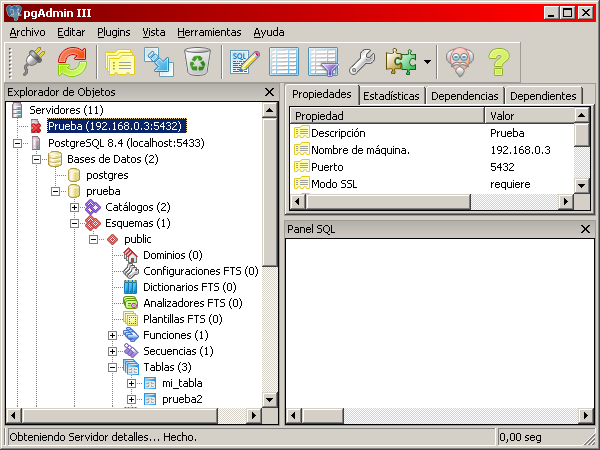The width and height of the screenshot is (600, 450).
Task: Create a new object with the blue arrow icon
Action: tap(159, 61)
